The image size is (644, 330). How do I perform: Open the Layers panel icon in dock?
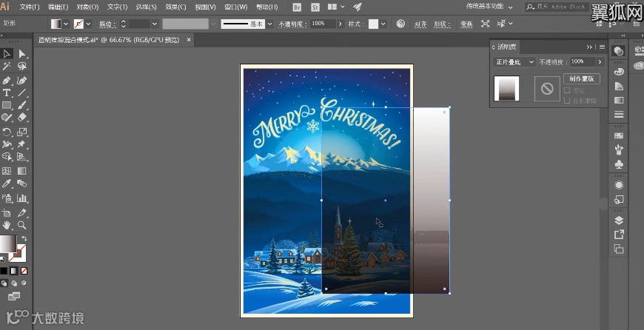click(619, 220)
